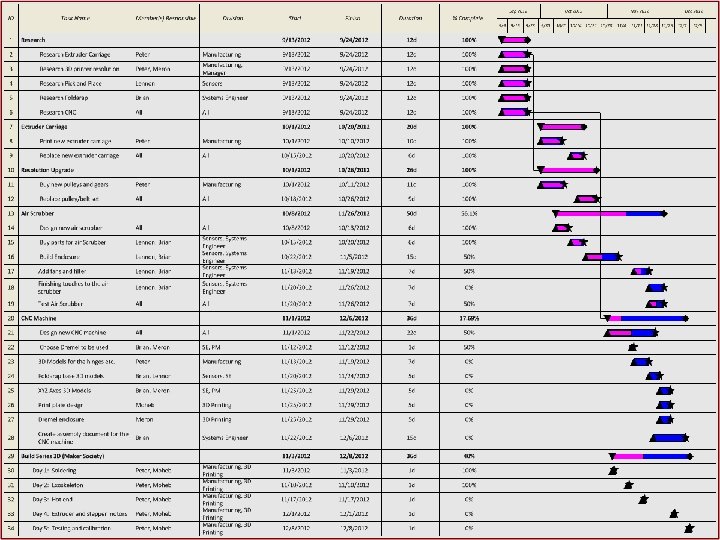The width and height of the screenshot is (720, 540).
Task: Click the Build Enclosure Gantt bar
Action: [x=602, y=257]
